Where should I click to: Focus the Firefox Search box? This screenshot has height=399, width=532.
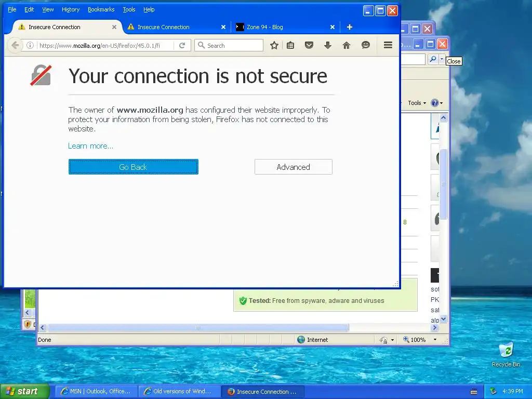tap(229, 46)
